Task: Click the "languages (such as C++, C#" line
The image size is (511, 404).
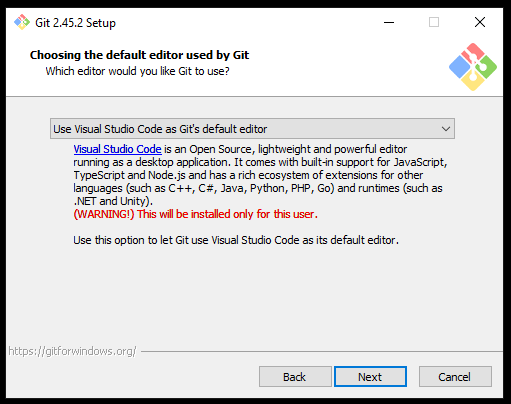Action: coord(258,188)
